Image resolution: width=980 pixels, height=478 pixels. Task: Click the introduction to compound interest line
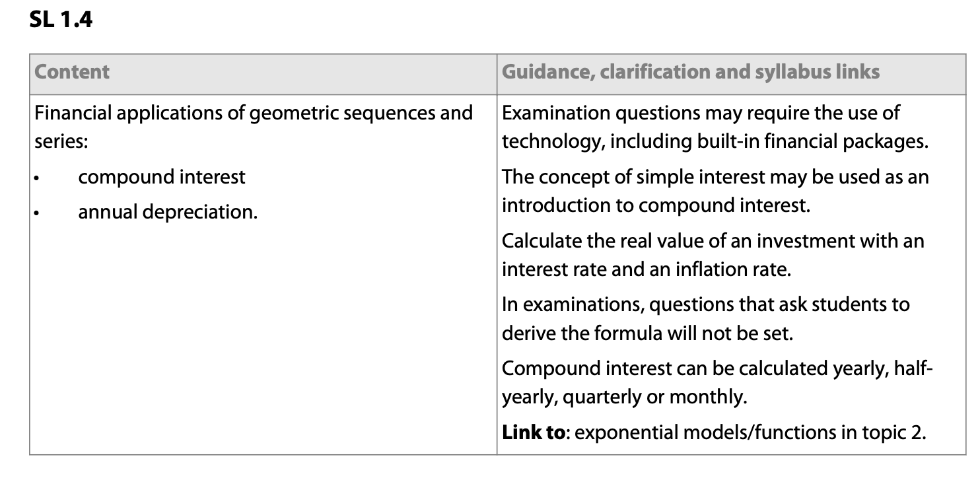pos(655,205)
